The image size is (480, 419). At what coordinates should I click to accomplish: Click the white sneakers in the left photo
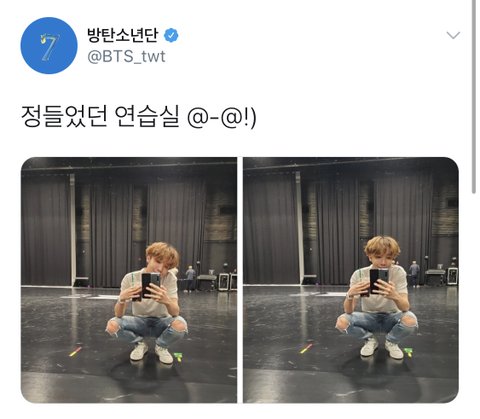point(151,353)
